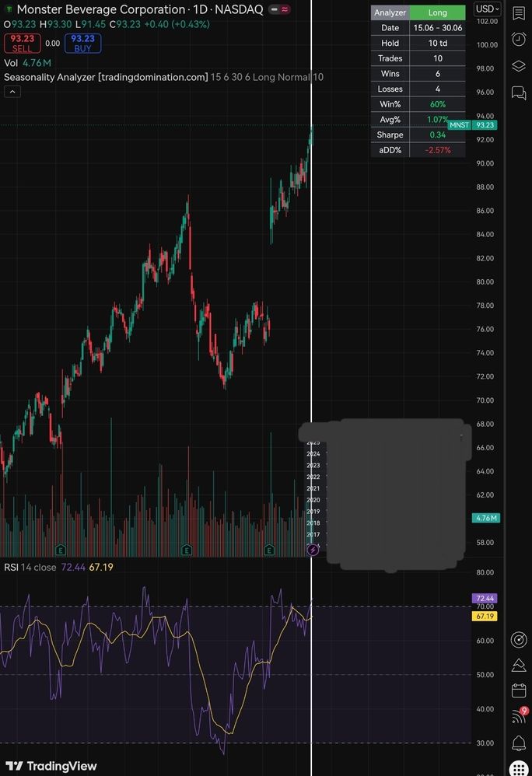Click the rightmost earnings E marker
532x776 pixels.
point(269,549)
